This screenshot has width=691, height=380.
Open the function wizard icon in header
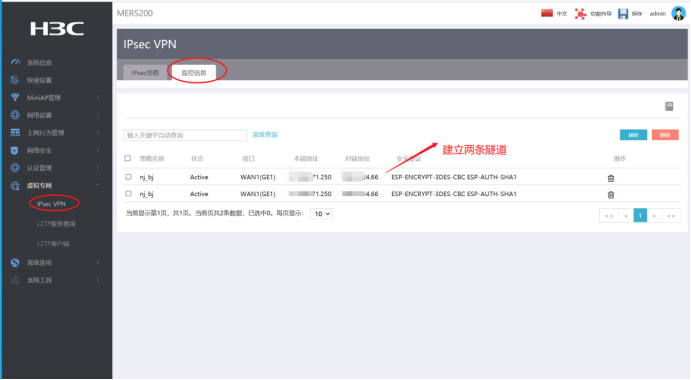point(580,14)
